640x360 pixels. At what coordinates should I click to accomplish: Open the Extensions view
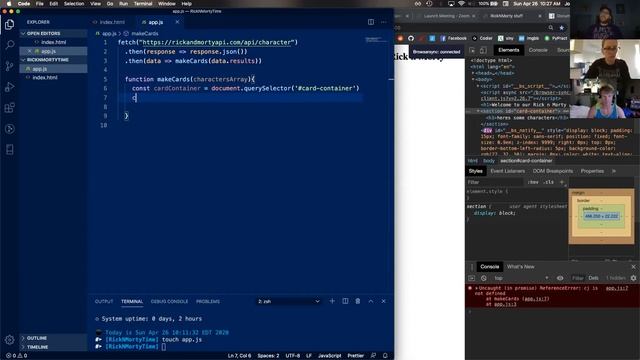[x=9, y=108]
